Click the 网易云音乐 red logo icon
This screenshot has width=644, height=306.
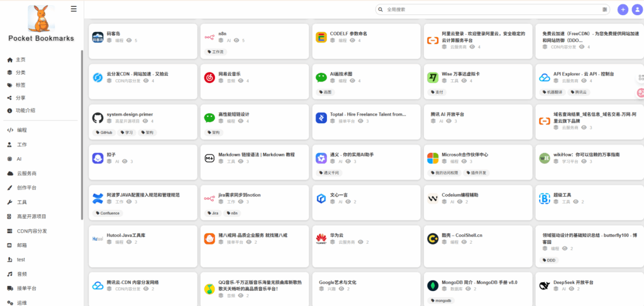click(209, 77)
